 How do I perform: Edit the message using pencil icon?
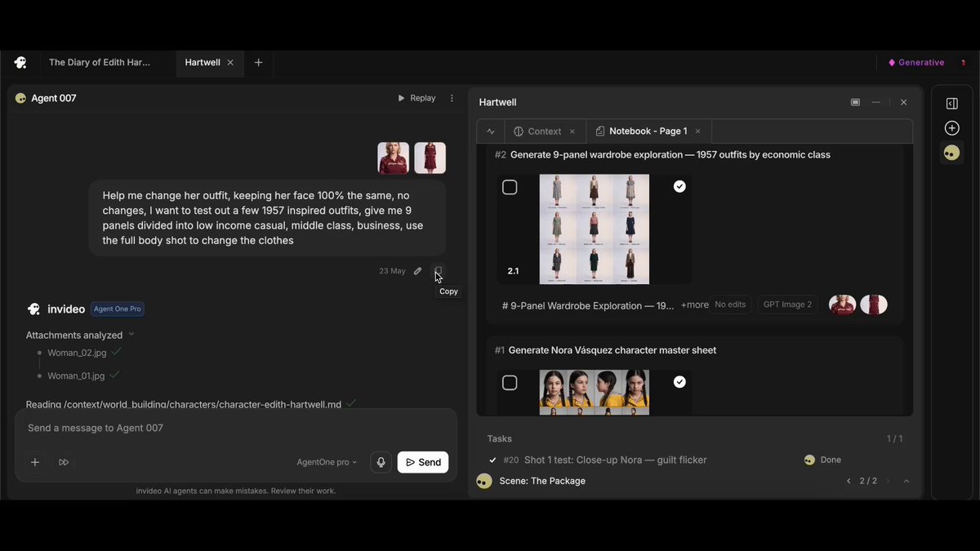tap(417, 271)
